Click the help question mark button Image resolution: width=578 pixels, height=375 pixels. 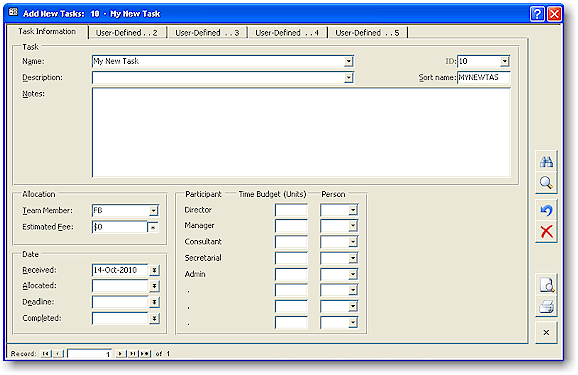point(537,14)
